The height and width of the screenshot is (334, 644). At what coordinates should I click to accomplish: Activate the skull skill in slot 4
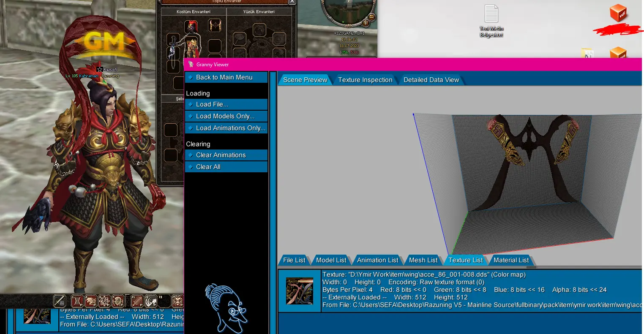[118, 301]
